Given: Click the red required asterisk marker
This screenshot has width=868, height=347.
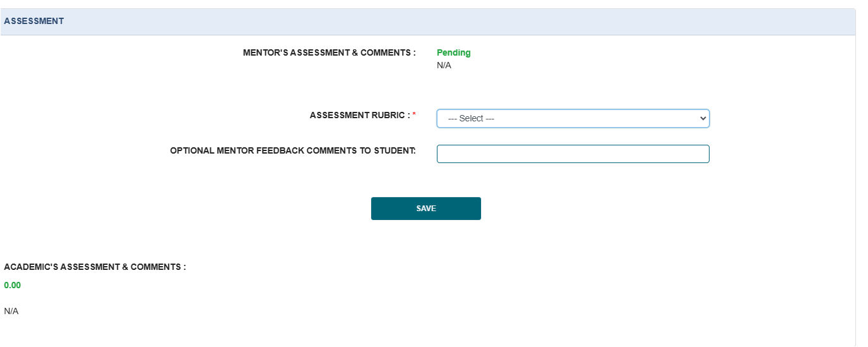Looking at the screenshot, I should coord(414,115).
